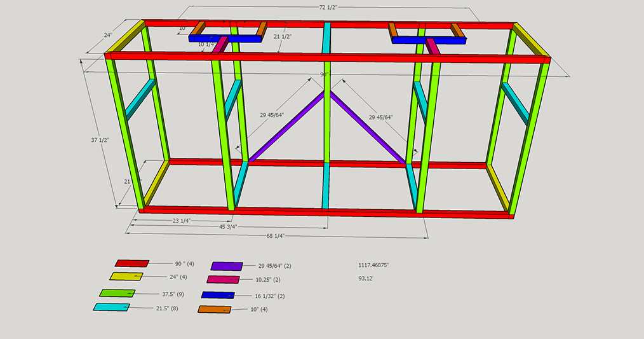
Task: Click the 72 1/2" dimension label
Action: [328, 7]
